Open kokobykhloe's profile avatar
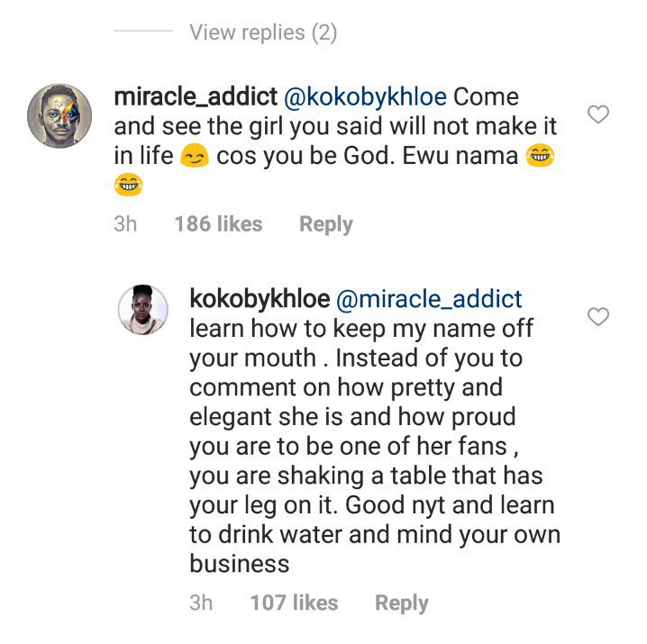Viewport: 647px width, 644px height. click(x=143, y=310)
